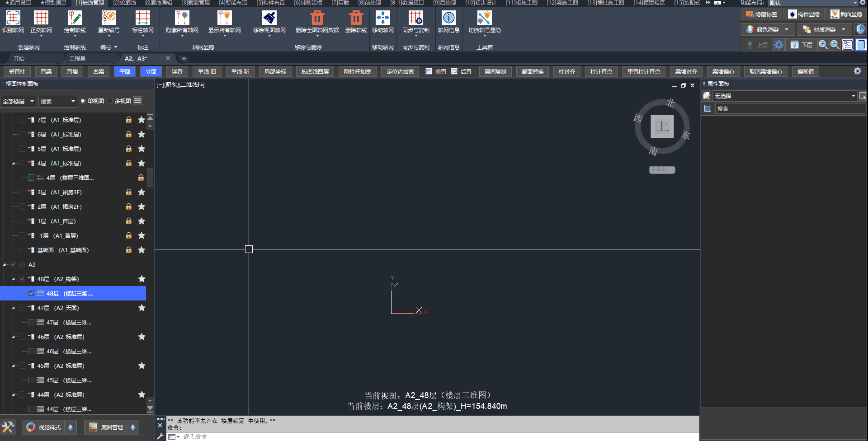The height and width of the screenshot is (441, 868).
Task: Click the 识别轴网 icon in ribbon
Action: click(x=13, y=18)
